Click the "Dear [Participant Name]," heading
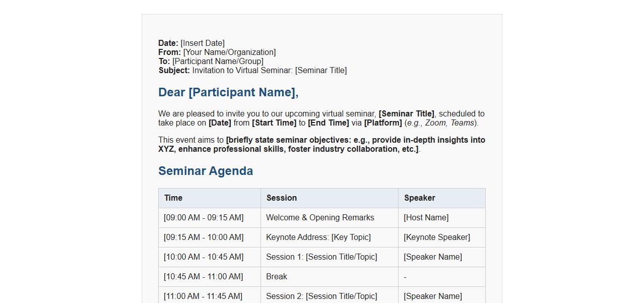 [228, 93]
